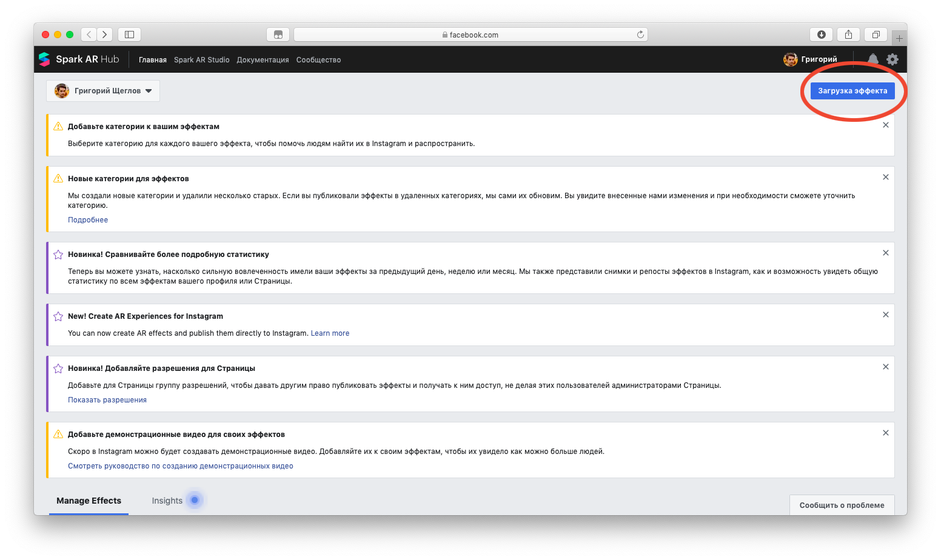Open Сообщество menu item

(318, 60)
